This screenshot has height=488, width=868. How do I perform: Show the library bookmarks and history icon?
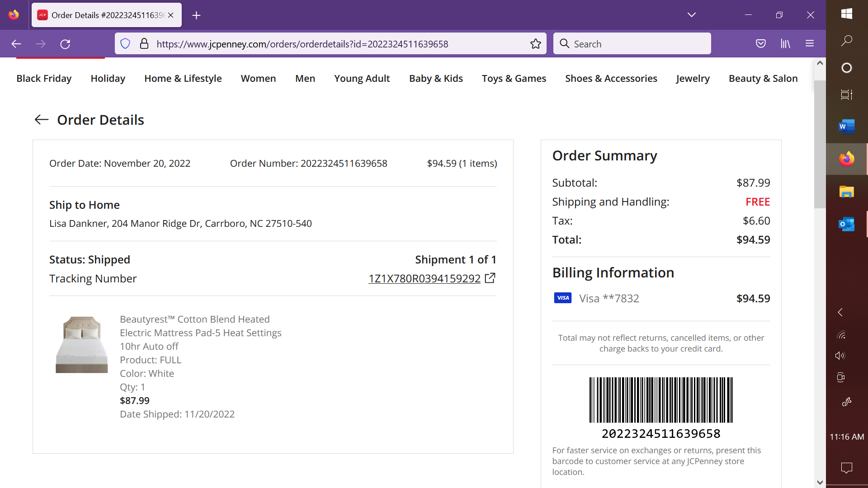(x=785, y=44)
